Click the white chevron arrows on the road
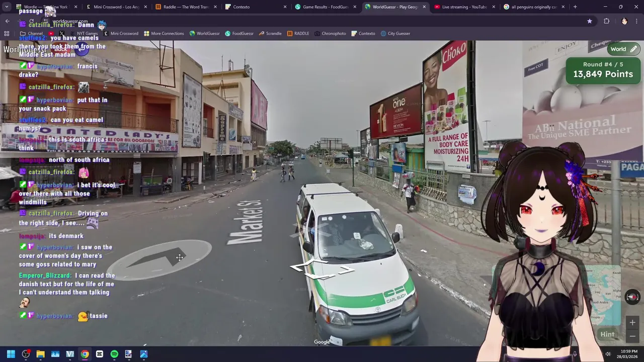 click(322, 270)
